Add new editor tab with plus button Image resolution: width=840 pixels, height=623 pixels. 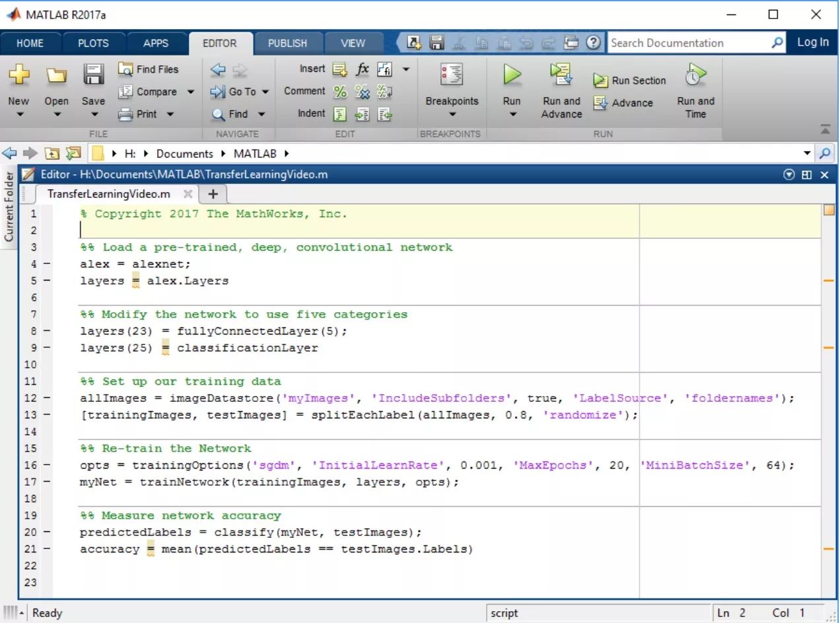[x=213, y=194]
